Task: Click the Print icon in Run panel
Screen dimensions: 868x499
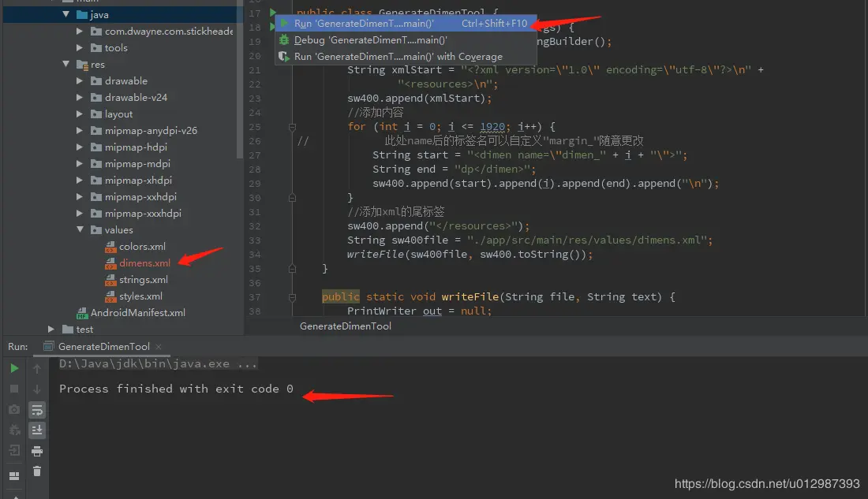Action: tap(37, 452)
